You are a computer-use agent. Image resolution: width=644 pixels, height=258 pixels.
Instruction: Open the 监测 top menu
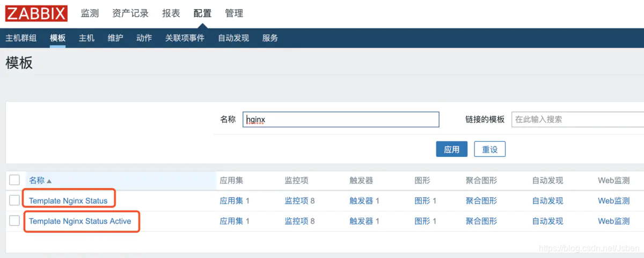click(x=90, y=13)
